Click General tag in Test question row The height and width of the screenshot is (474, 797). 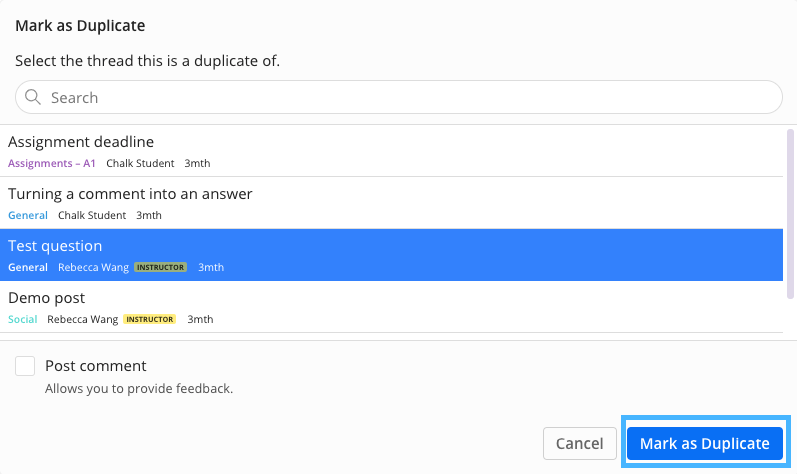(x=28, y=267)
